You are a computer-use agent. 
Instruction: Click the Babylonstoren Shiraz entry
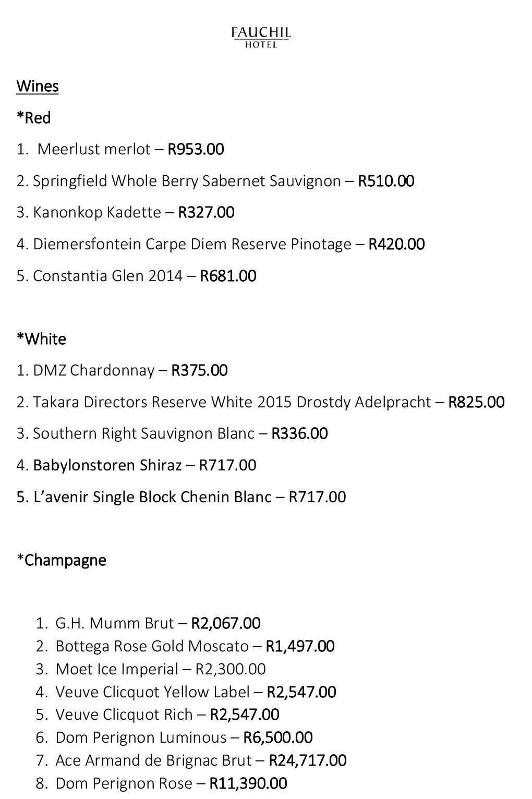[x=137, y=465]
